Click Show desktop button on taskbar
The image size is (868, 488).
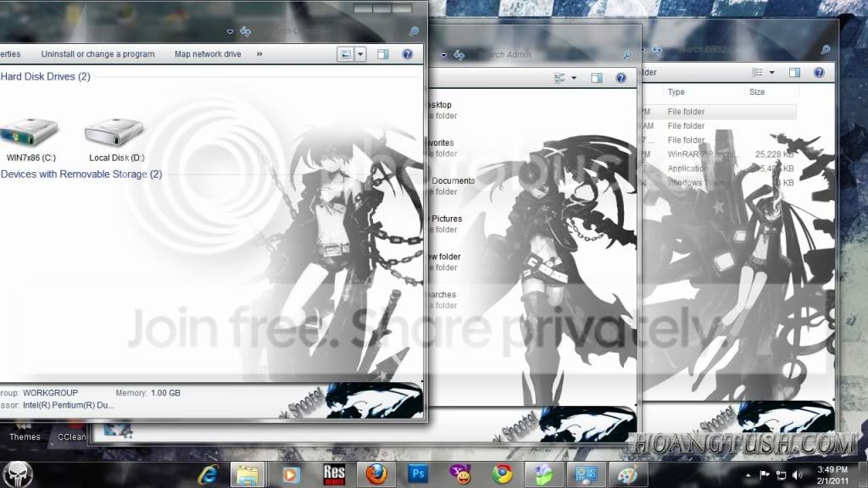tap(862, 474)
